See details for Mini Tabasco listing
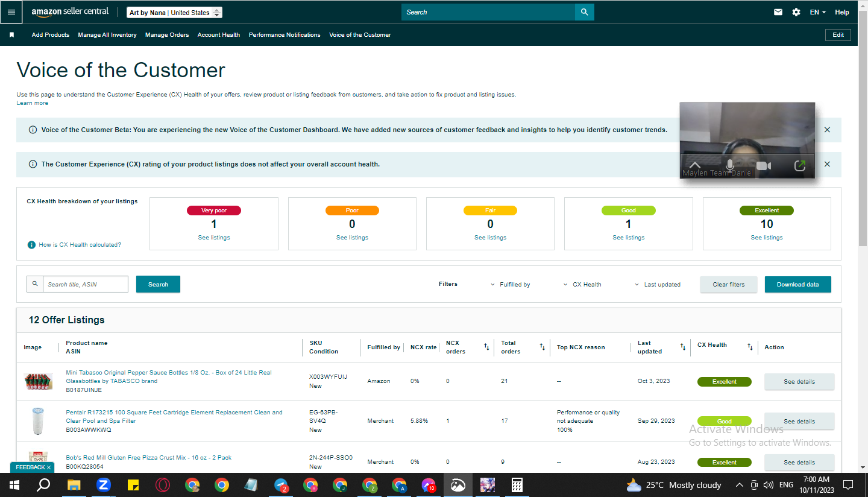 (799, 382)
